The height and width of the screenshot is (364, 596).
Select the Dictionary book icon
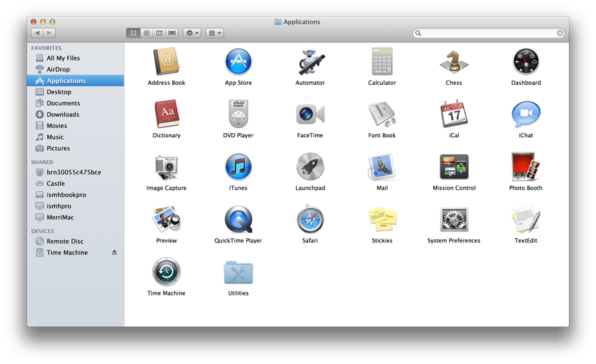166,114
